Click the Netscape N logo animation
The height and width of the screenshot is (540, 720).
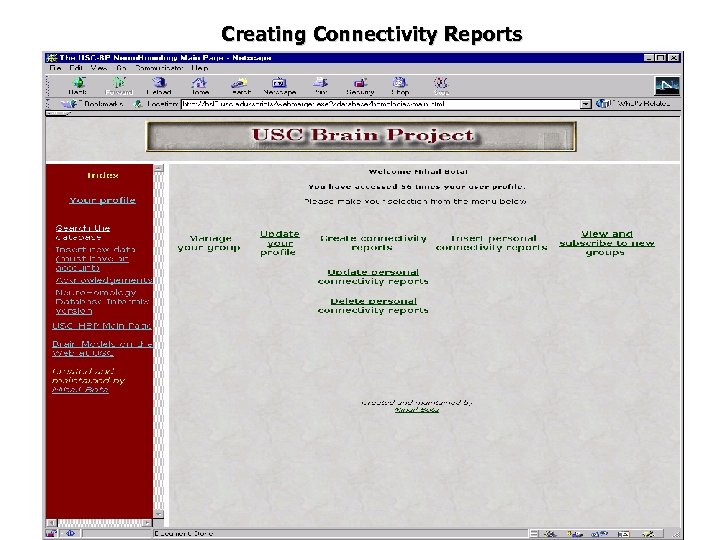click(x=667, y=86)
